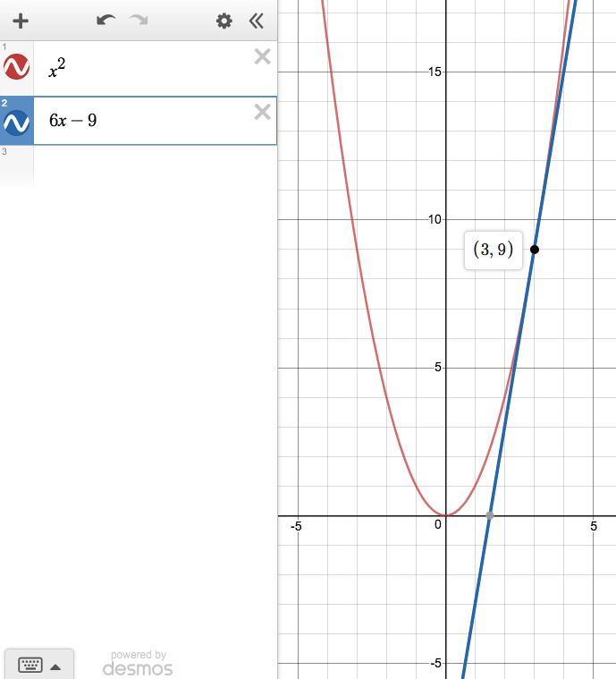Collapse the expression list panel
The height and width of the screenshot is (679, 616).
[257, 21]
